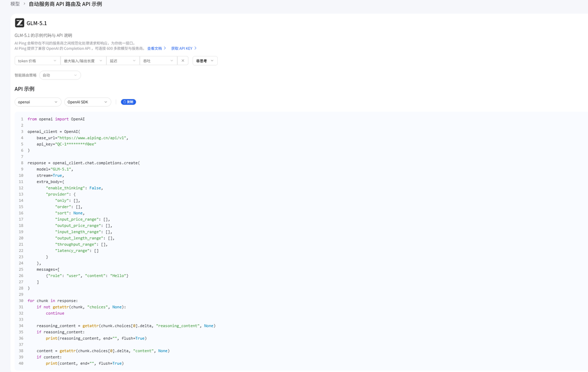Click the "input_price_range" code line
Screen dimensions: 588x372
pos(83,219)
